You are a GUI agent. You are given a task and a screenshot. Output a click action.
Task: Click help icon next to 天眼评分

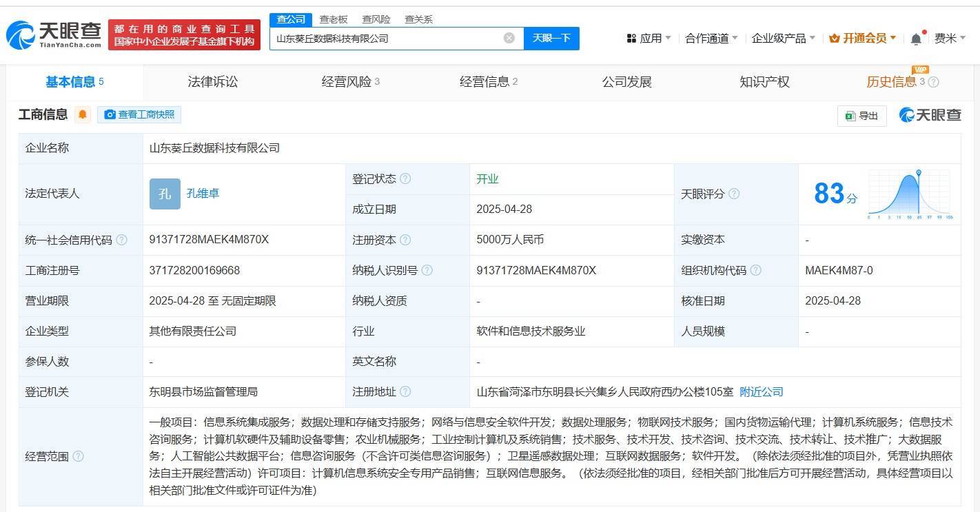click(734, 194)
